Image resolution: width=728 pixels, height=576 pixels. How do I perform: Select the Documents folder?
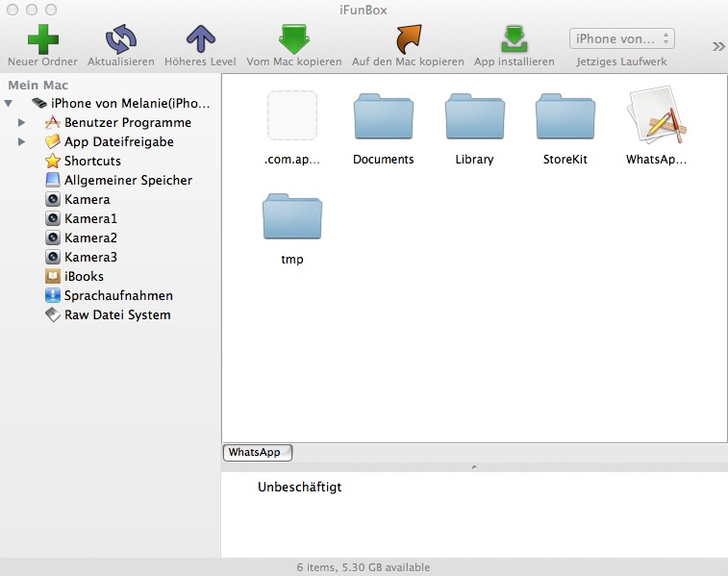coord(383,116)
